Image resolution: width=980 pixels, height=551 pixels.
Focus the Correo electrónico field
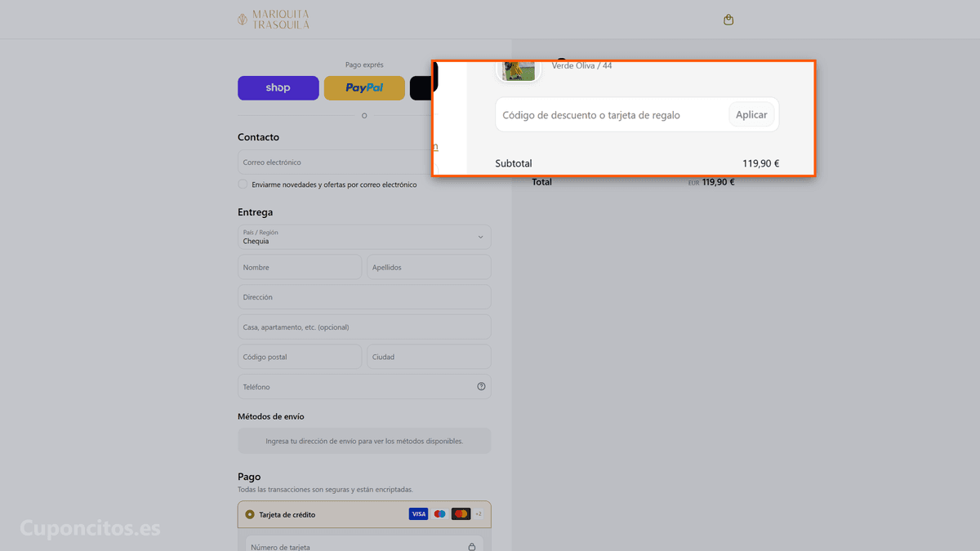pos(336,162)
